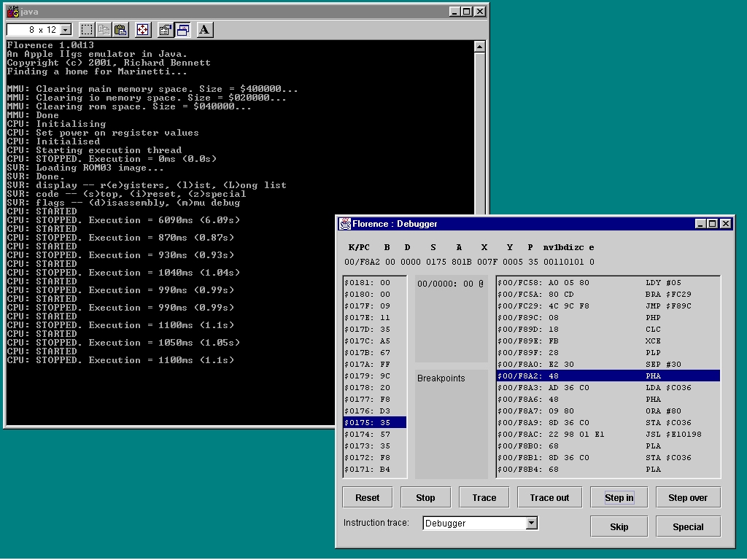Image resolution: width=747 pixels, height=560 pixels.
Task: Click the Background icon in java console toolbar
Action: 182,30
